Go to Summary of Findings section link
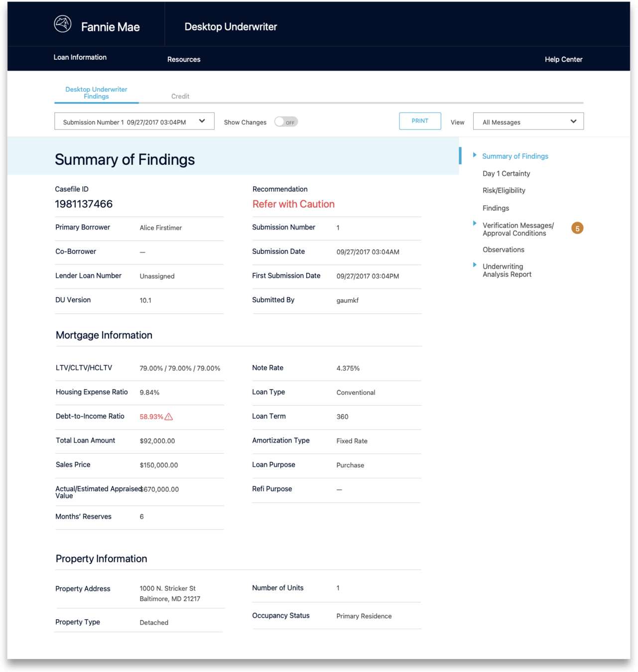 [x=515, y=156]
